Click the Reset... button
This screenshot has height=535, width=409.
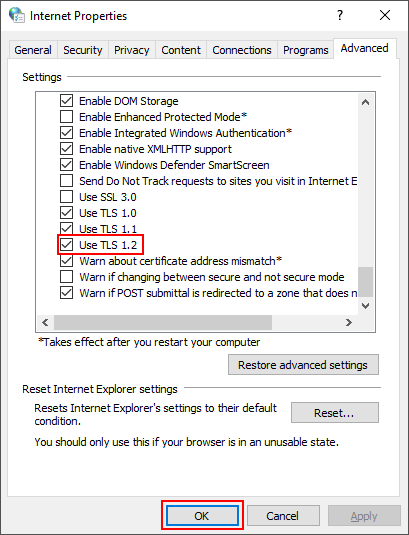point(334,413)
